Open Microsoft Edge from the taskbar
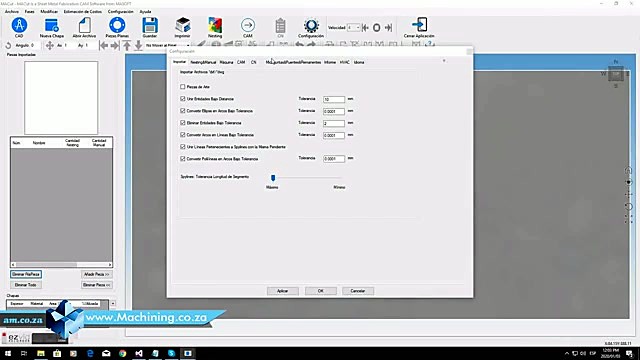Viewport: 640px width, 360px height. pyautogui.click(x=90, y=353)
